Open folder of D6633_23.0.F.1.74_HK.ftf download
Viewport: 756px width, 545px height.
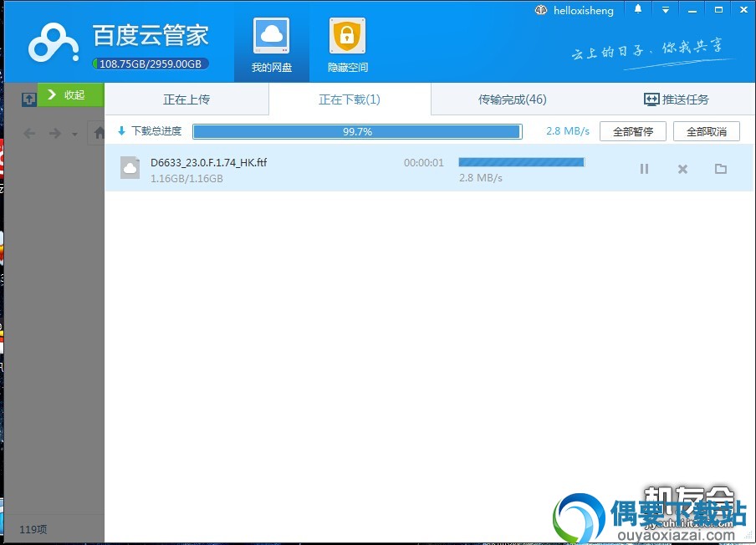[x=721, y=169]
